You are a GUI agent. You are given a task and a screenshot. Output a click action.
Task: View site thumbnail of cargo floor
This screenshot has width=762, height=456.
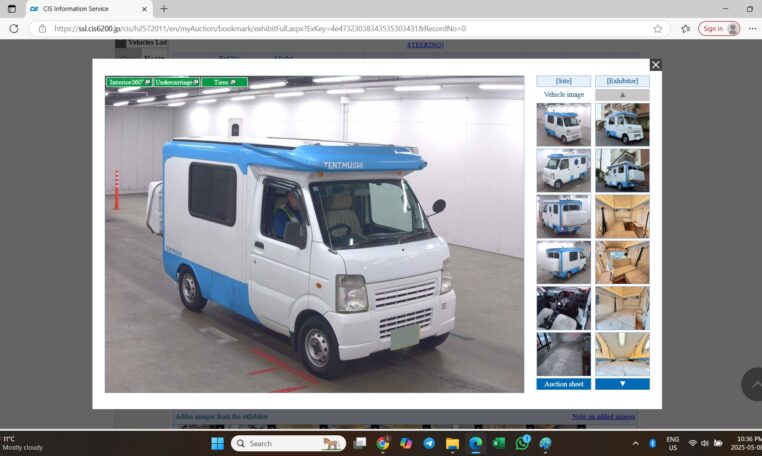(564, 354)
